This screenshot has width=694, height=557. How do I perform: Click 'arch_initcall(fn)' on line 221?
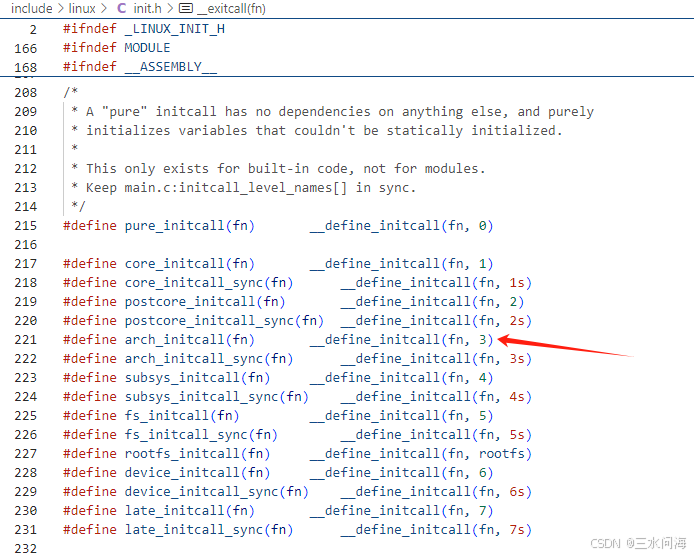(189, 340)
